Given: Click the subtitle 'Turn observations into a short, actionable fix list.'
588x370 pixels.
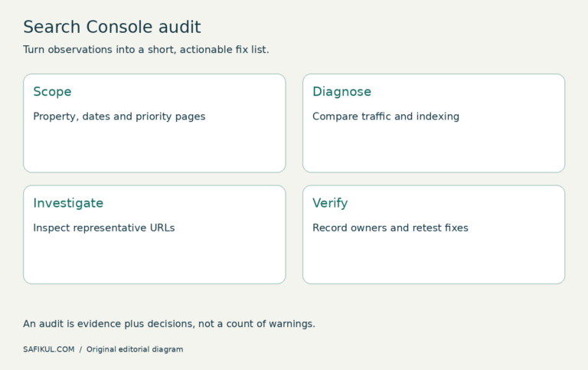Looking at the screenshot, I should pyautogui.click(x=146, y=50).
